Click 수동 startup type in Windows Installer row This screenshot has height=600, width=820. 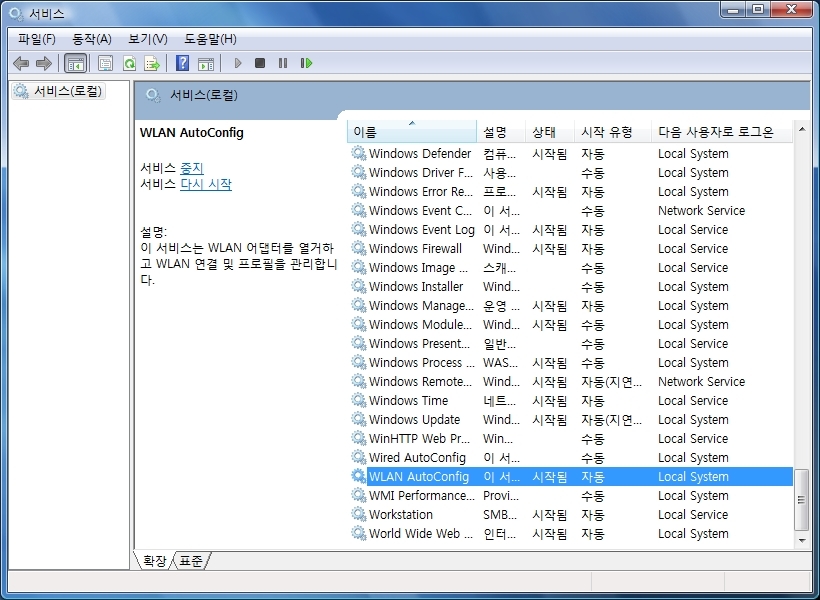tap(593, 287)
